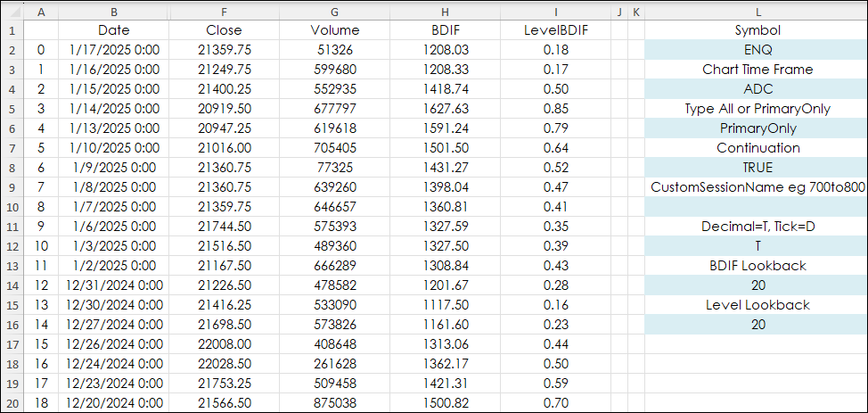Select column G header
This screenshot has height=413, width=868.
pos(335,11)
